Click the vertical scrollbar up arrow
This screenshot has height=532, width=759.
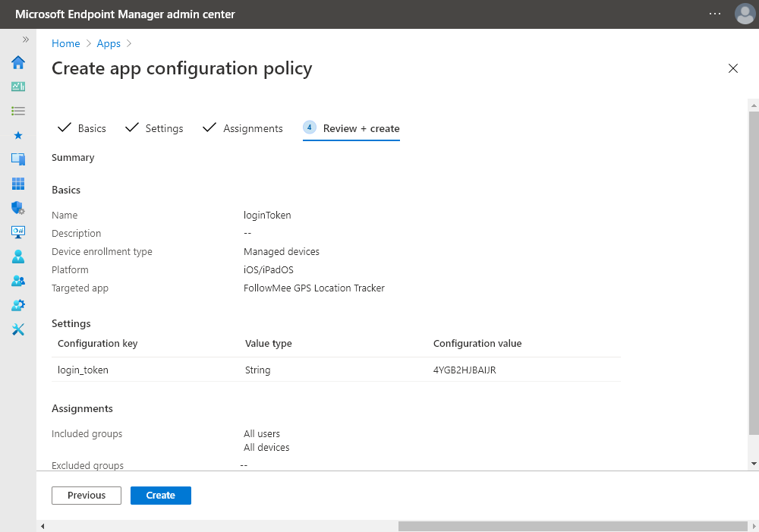pos(754,105)
